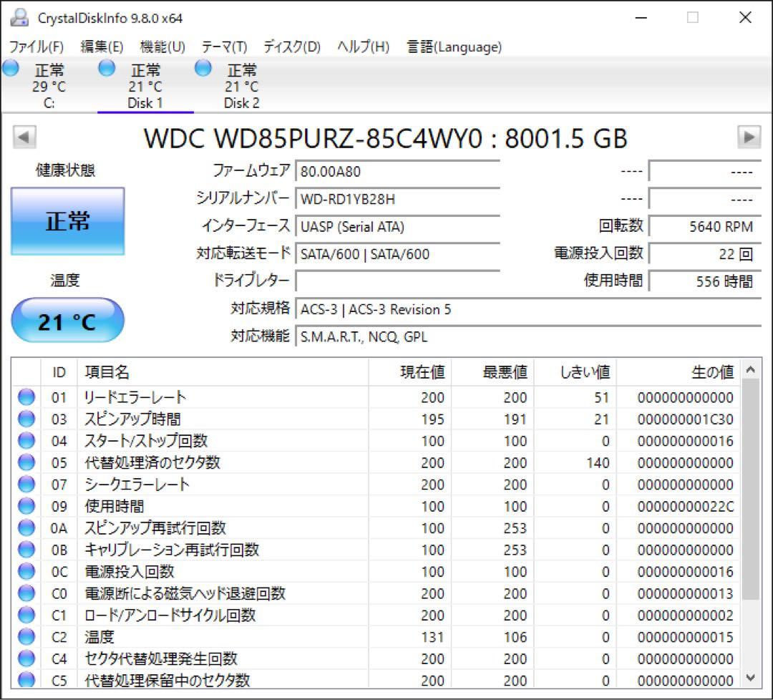Click the serial number field WD-RD1YB28H
Viewport: 773px width, 700px height.
397,199
